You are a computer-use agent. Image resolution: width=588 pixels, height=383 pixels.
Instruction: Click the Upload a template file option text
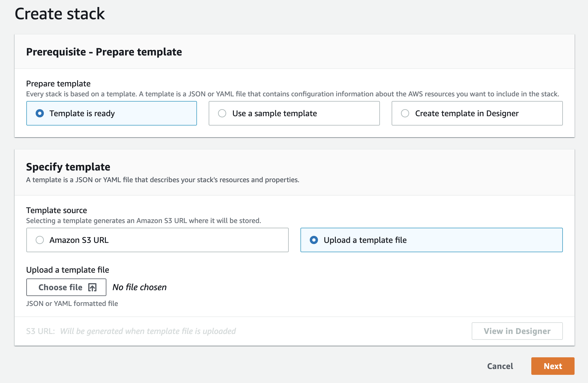365,240
